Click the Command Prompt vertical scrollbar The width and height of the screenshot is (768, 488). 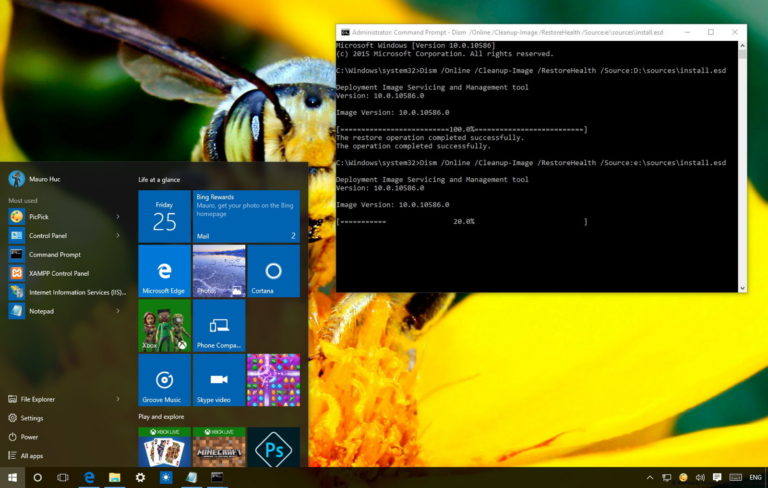(741, 165)
